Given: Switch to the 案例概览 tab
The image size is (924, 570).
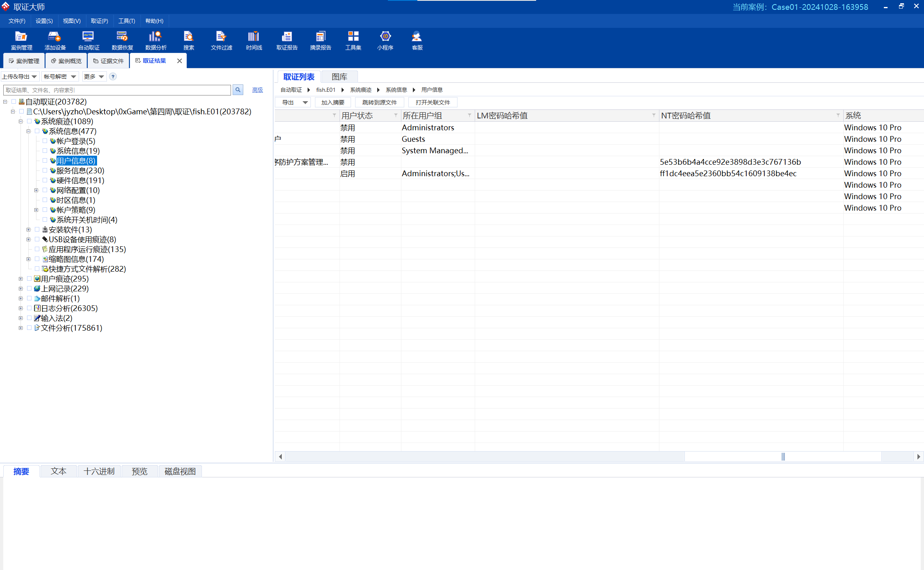Looking at the screenshot, I should [66, 61].
